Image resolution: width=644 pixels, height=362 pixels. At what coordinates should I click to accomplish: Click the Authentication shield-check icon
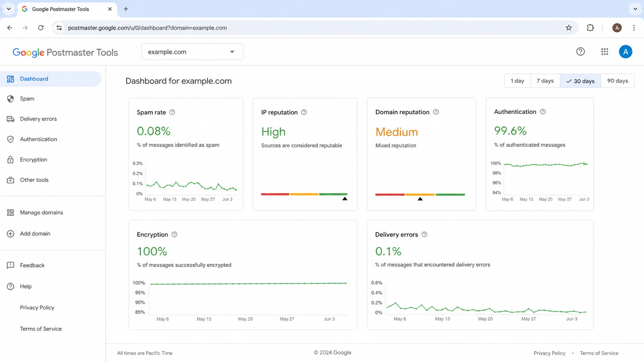[x=10, y=139]
